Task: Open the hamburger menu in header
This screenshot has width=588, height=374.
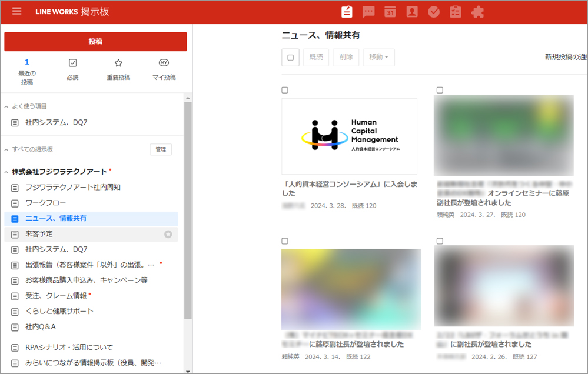Action: 16,11
